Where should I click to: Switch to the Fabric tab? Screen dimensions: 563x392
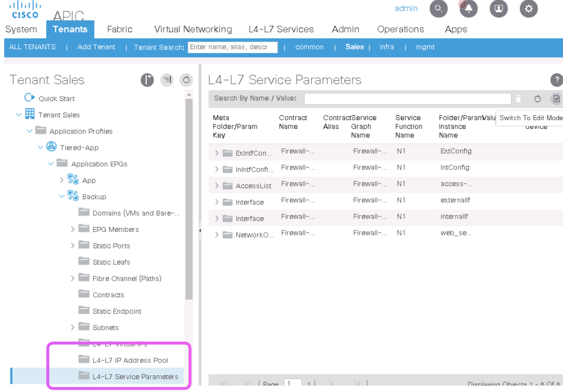coord(120,29)
